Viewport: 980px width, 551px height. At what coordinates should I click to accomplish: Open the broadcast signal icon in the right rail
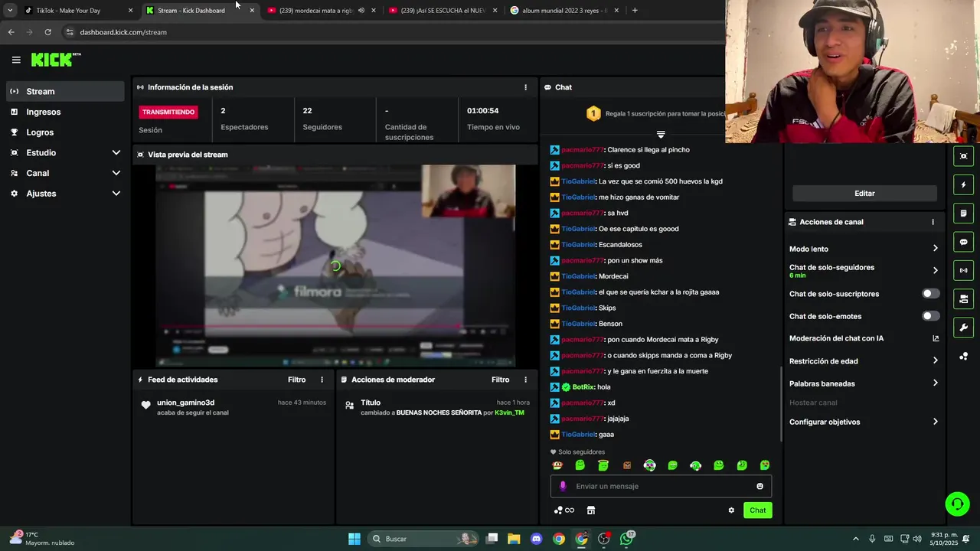click(963, 270)
